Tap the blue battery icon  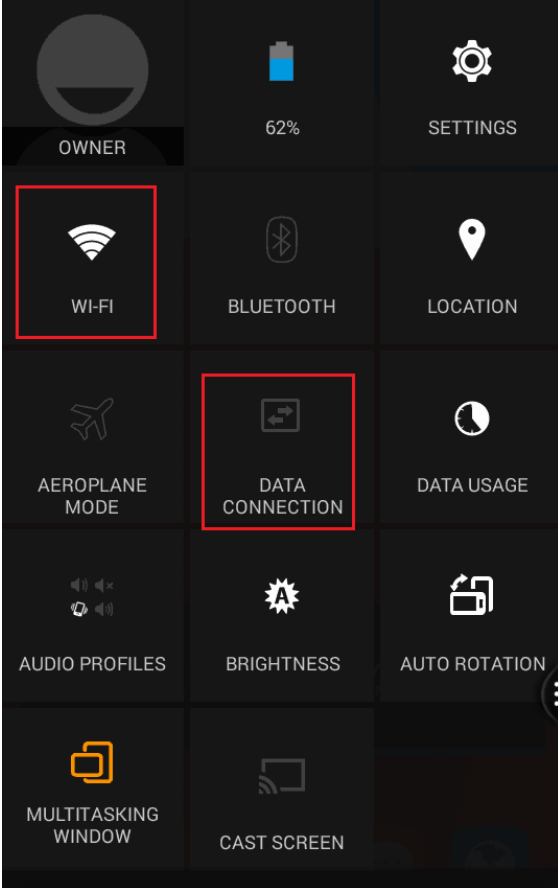pyautogui.click(x=282, y=61)
